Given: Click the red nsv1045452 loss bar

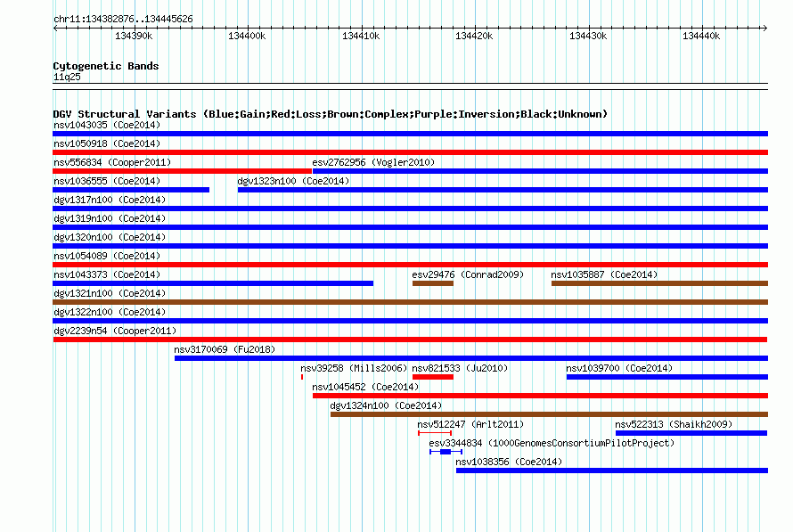Looking at the screenshot, I should [540, 396].
